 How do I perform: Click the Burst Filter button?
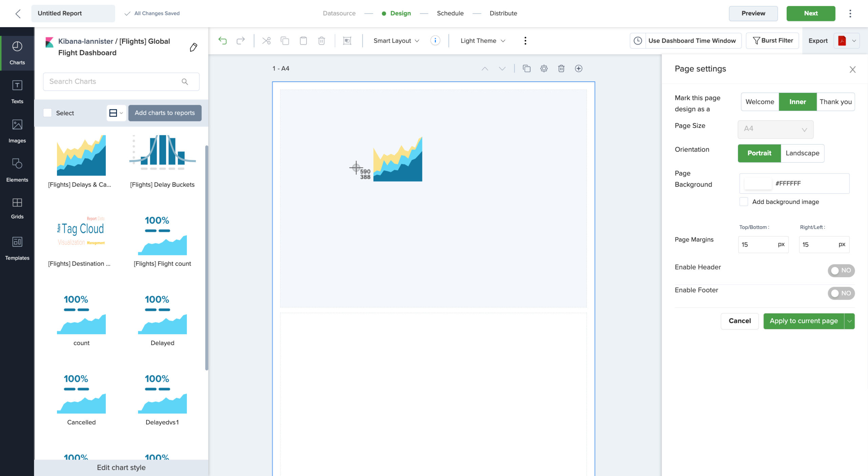click(772, 41)
